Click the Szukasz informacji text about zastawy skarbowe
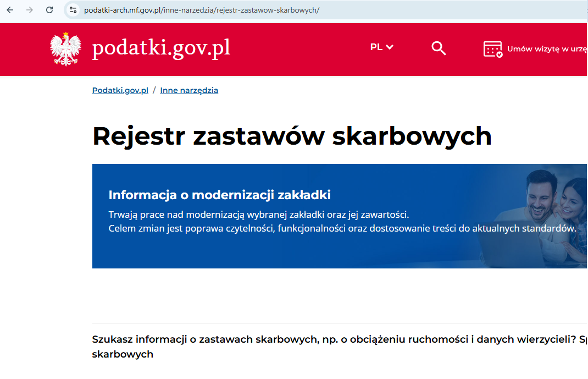The height and width of the screenshot is (379, 588). (275, 339)
